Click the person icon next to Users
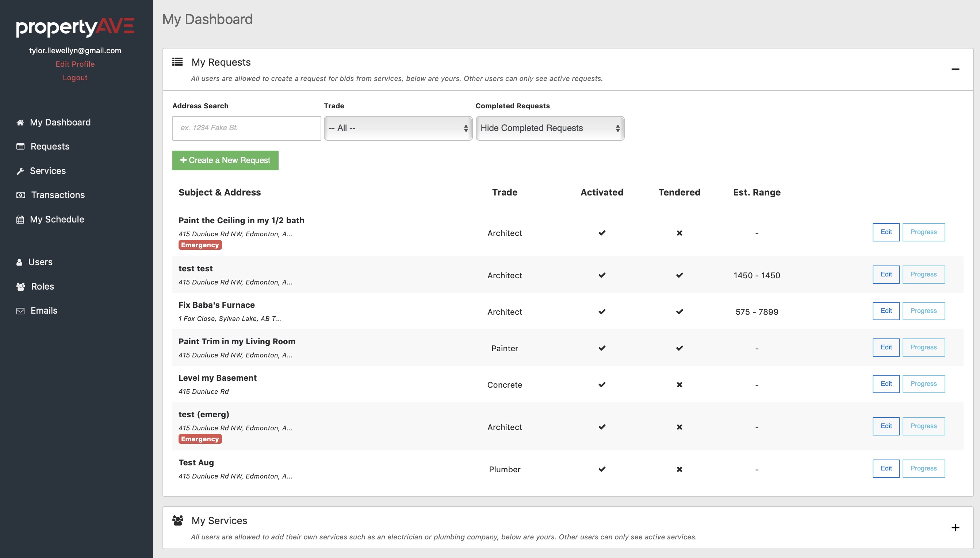The width and height of the screenshot is (980, 558). pyautogui.click(x=19, y=262)
